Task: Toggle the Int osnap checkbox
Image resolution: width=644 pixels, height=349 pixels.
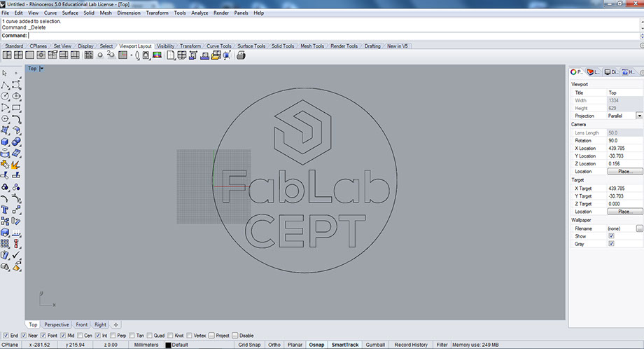Action: pyautogui.click(x=98, y=336)
